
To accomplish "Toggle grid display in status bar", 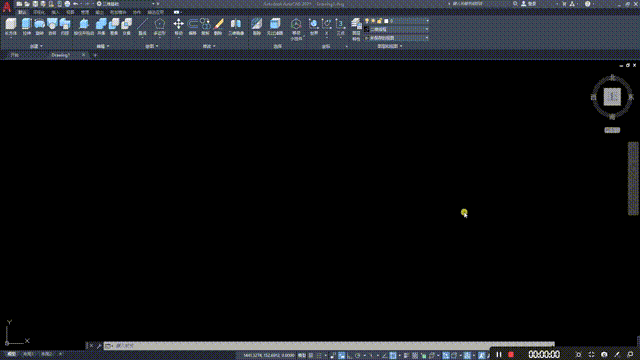I will click(x=311, y=356).
